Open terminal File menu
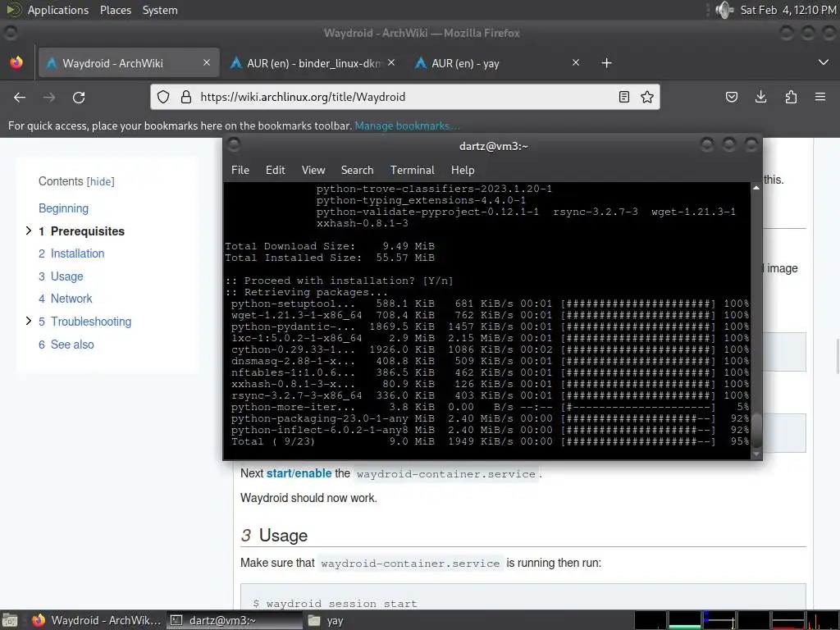This screenshot has width=840, height=630. pos(240,170)
